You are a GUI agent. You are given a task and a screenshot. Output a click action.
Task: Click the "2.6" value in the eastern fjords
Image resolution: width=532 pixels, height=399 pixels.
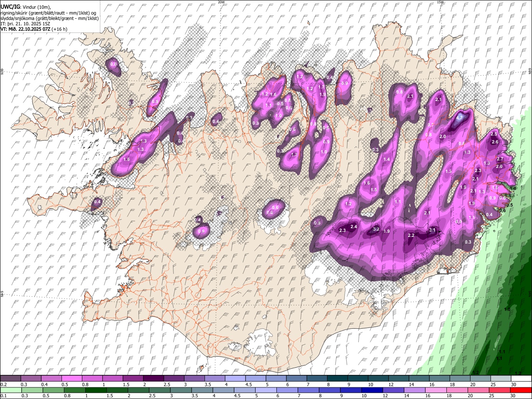click(495, 142)
